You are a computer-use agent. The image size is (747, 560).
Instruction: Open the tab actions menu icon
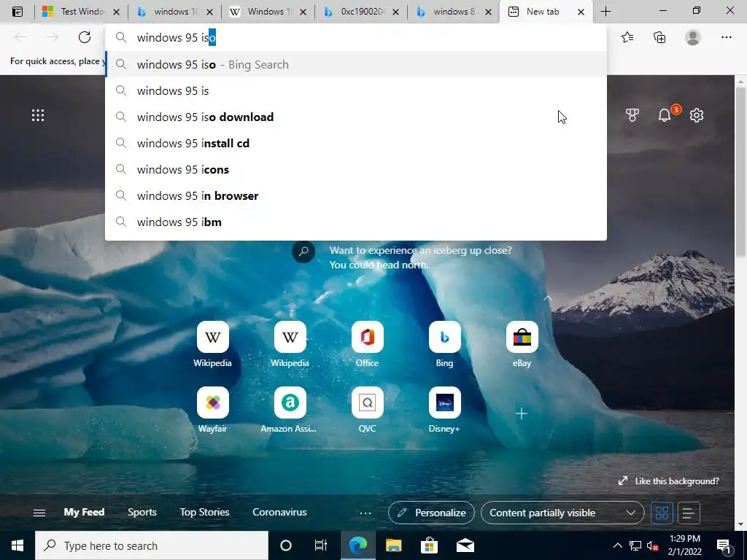(x=18, y=12)
